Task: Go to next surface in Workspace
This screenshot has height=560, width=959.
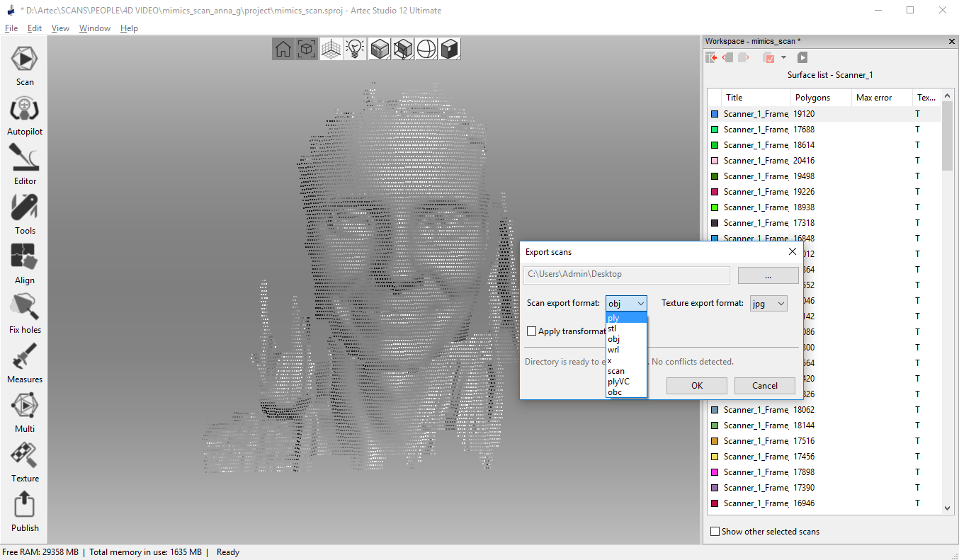Action: (743, 58)
